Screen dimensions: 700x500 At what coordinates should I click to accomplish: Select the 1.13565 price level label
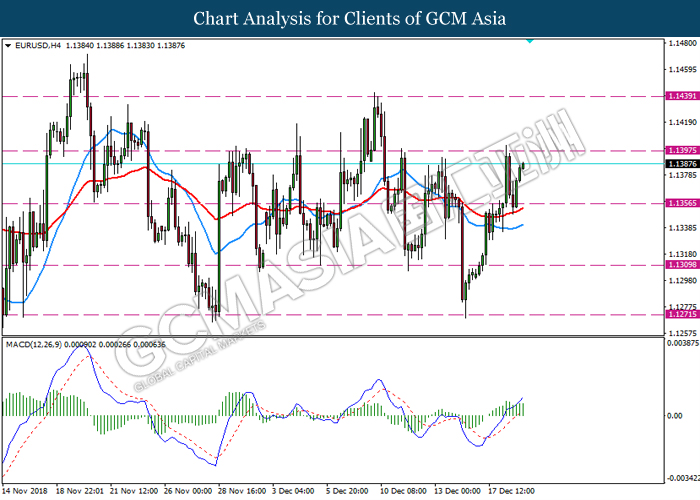click(682, 203)
